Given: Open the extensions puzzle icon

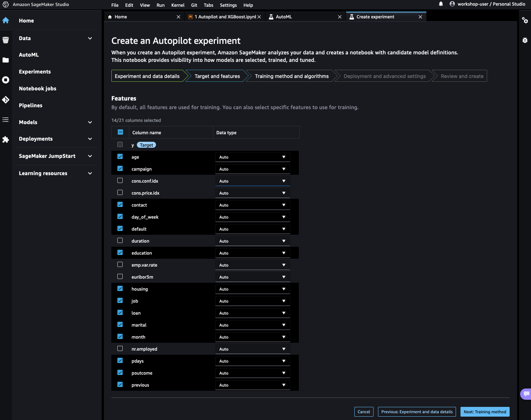Looking at the screenshot, I should [6, 139].
